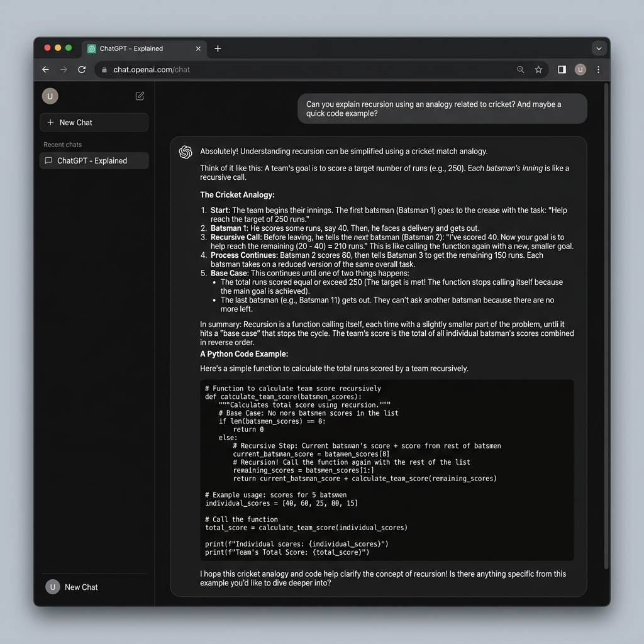Open the ChatGPT - Explained recent chat
This screenshot has width=644, height=644.
coord(94,160)
